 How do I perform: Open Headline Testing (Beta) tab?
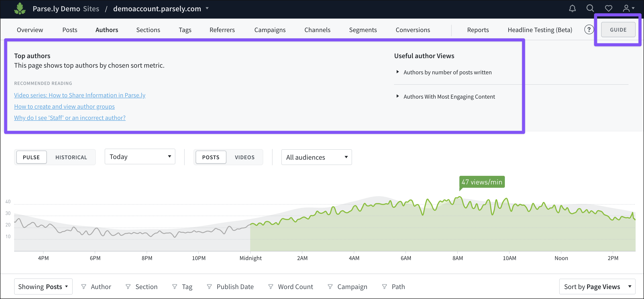click(540, 30)
